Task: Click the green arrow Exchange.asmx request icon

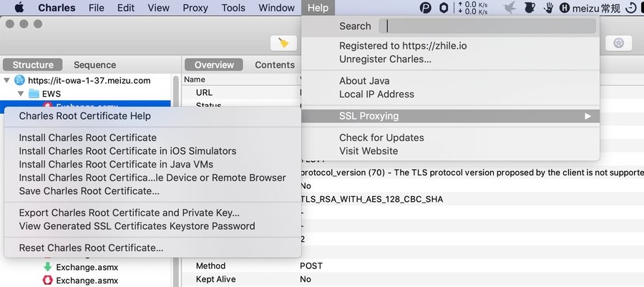Action: tap(48, 267)
